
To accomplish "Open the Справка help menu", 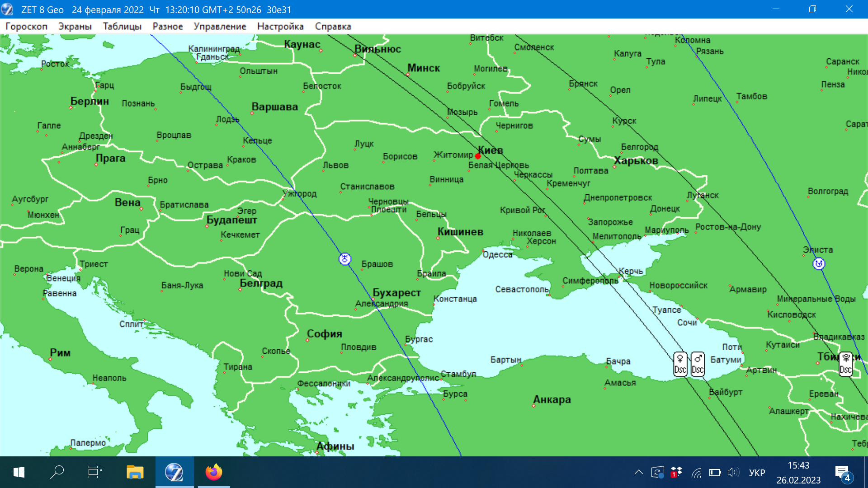I will pyautogui.click(x=333, y=26).
